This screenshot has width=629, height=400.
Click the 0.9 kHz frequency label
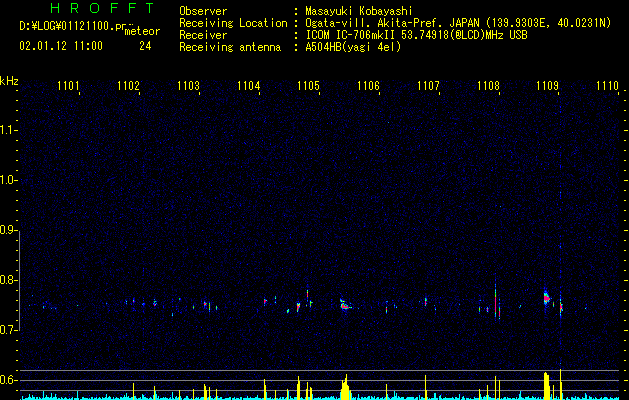8,230
